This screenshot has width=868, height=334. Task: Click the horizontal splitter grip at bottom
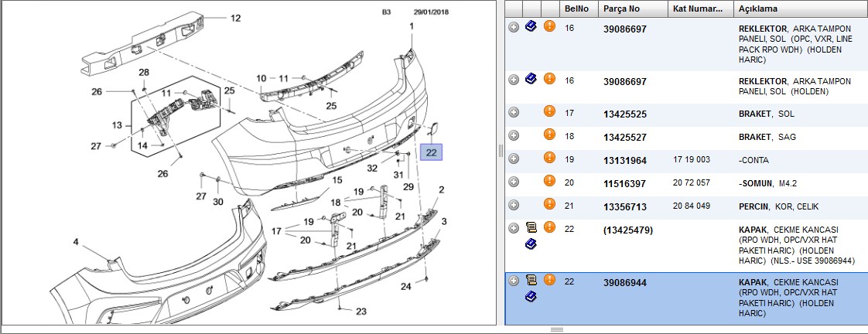[x=557, y=330]
